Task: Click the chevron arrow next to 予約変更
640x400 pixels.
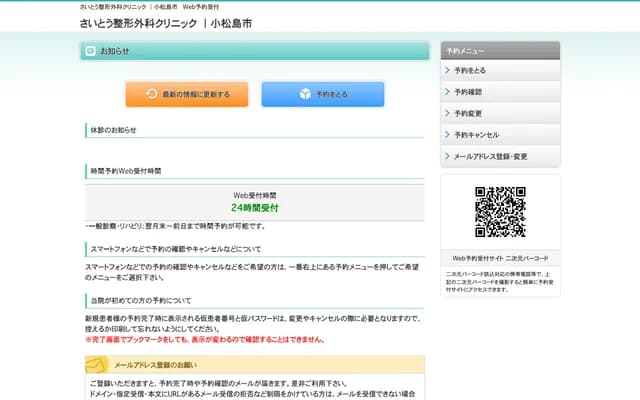Action: (447, 113)
